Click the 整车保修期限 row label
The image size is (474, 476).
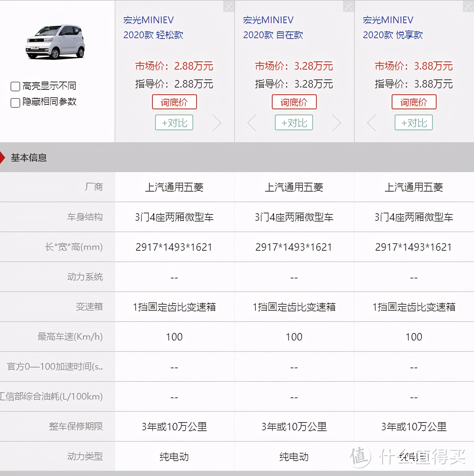pos(76,426)
